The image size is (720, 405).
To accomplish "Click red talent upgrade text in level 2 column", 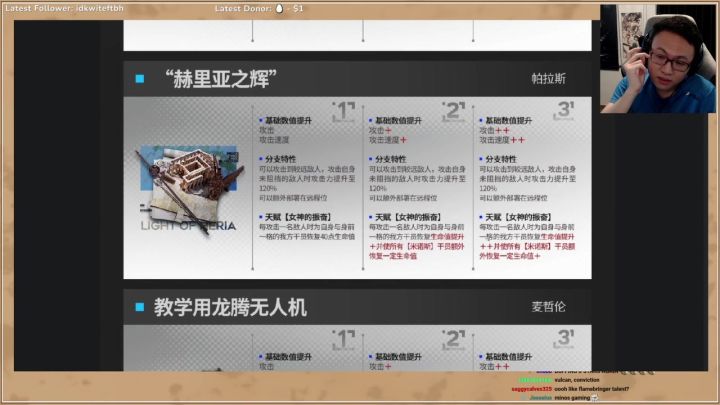I will 417,246.
